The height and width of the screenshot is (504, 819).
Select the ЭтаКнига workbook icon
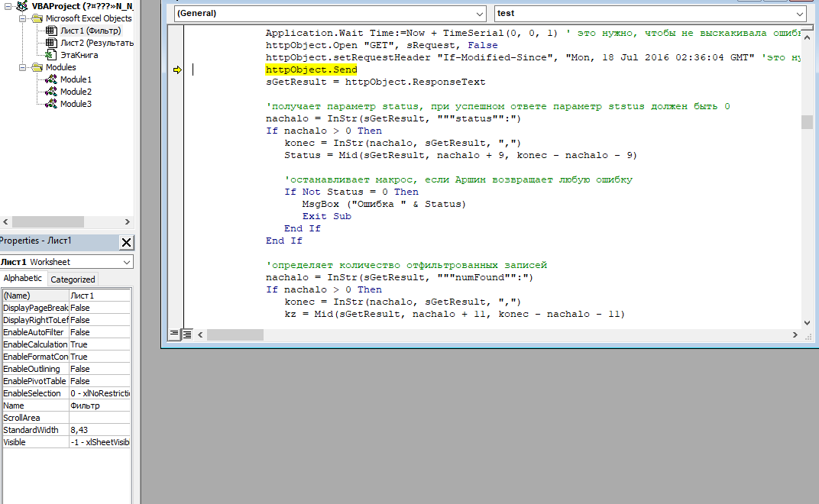pyautogui.click(x=51, y=55)
